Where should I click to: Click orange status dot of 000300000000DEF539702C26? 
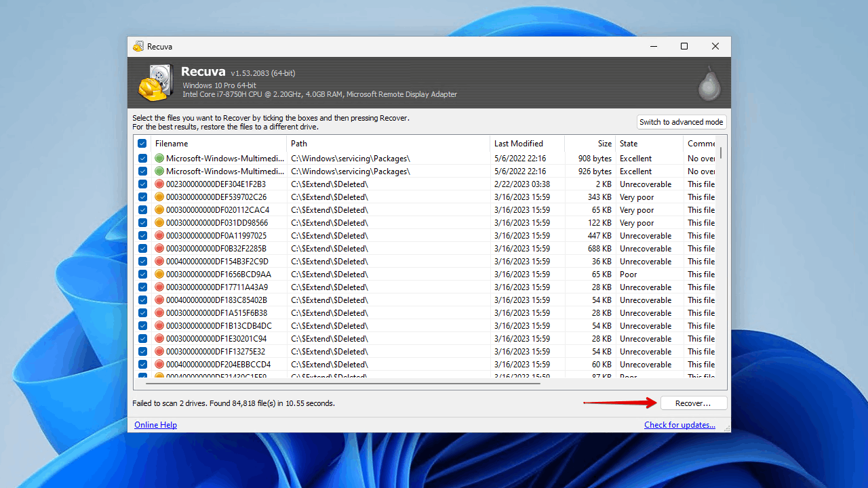(159, 197)
